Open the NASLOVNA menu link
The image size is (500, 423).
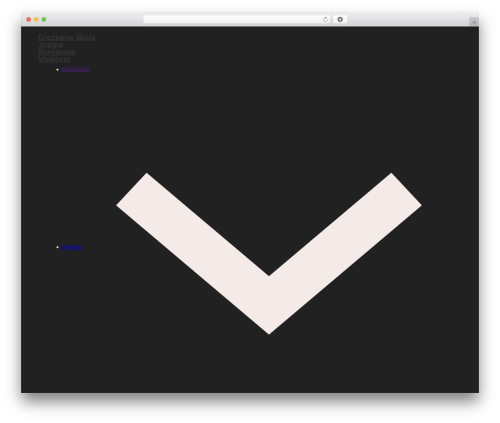pyautogui.click(x=75, y=69)
